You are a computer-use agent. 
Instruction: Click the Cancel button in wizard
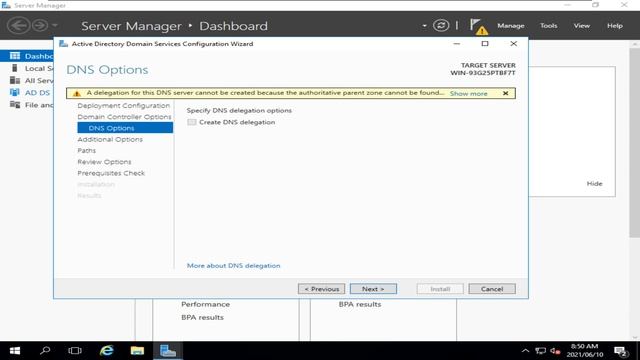point(492,289)
